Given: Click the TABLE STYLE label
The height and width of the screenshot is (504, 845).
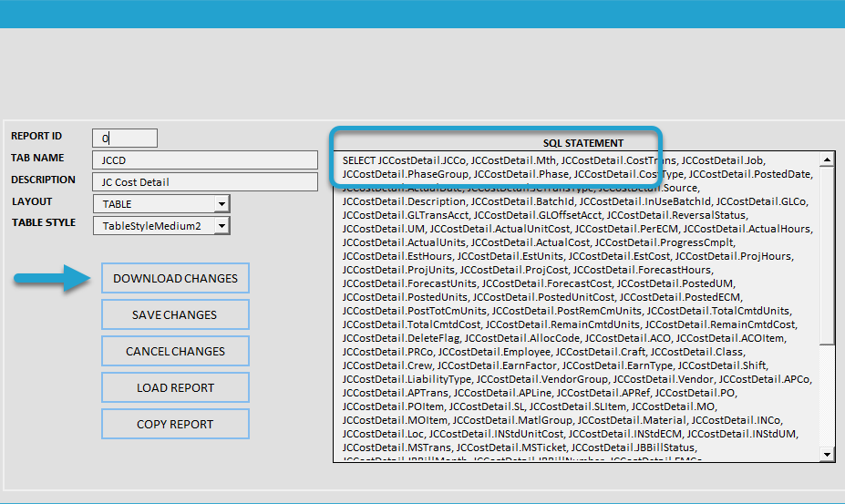Looking at the screenshot, I should pos(44,222).
